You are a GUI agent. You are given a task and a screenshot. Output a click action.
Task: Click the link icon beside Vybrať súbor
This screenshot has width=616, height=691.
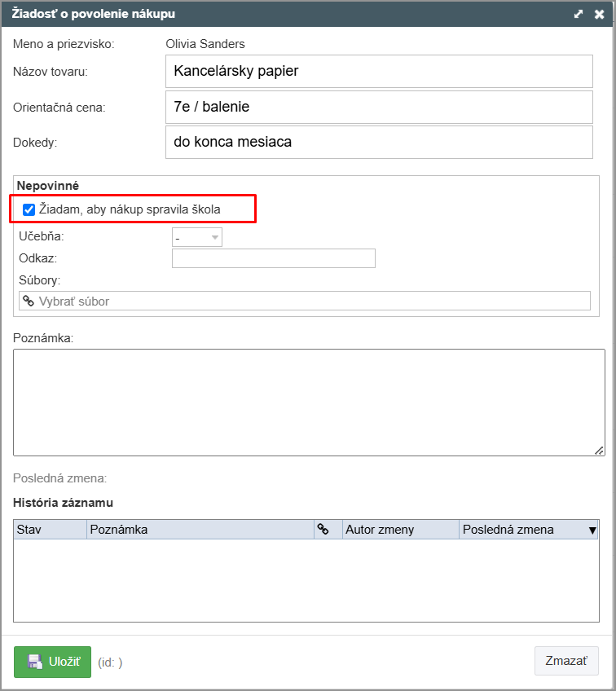pos(29,301)
